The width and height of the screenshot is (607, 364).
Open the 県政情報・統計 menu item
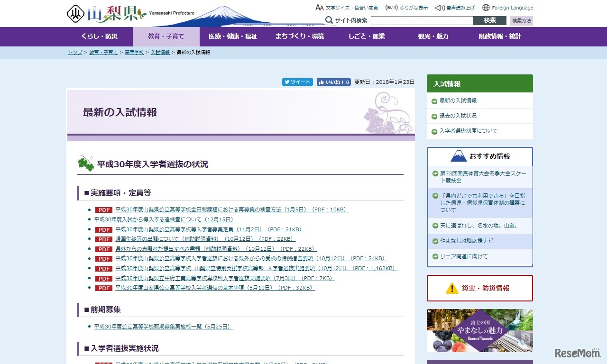pyautogui.click(x=498, y=36)
